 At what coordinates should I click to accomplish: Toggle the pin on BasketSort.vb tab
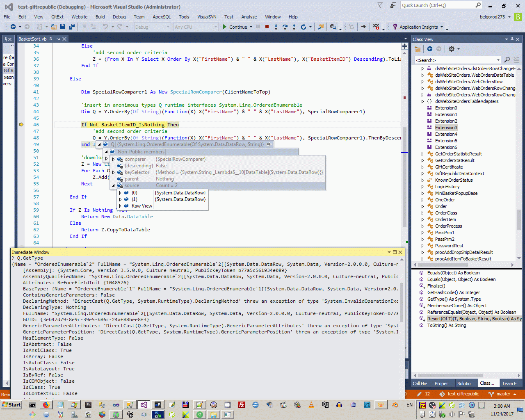[58, 39]
